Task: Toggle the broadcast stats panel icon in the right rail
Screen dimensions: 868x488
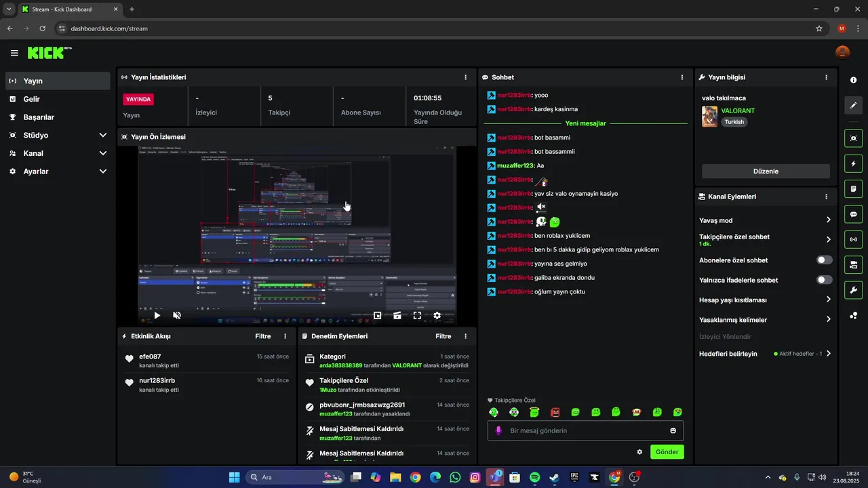Action: [853, 239]
